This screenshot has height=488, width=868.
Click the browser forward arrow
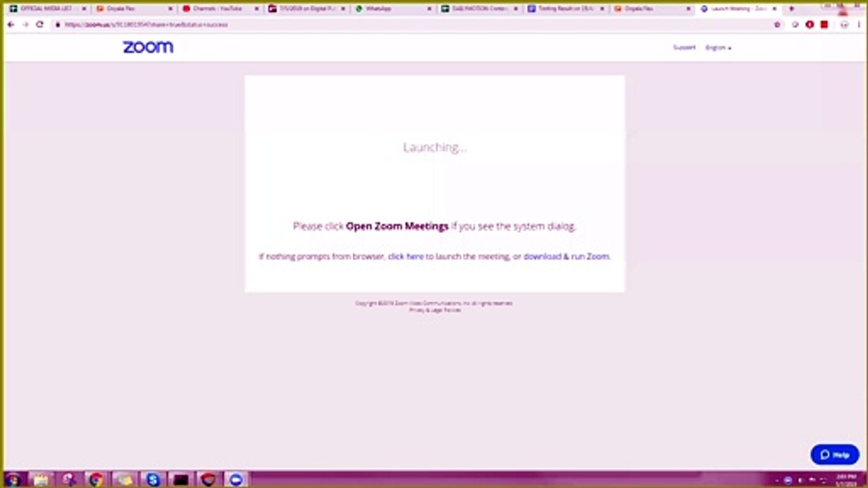tap(25, 24)
